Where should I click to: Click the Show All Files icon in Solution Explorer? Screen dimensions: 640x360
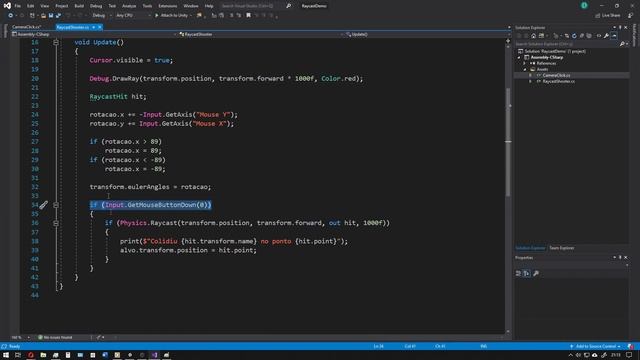click(x=589, y=36)
